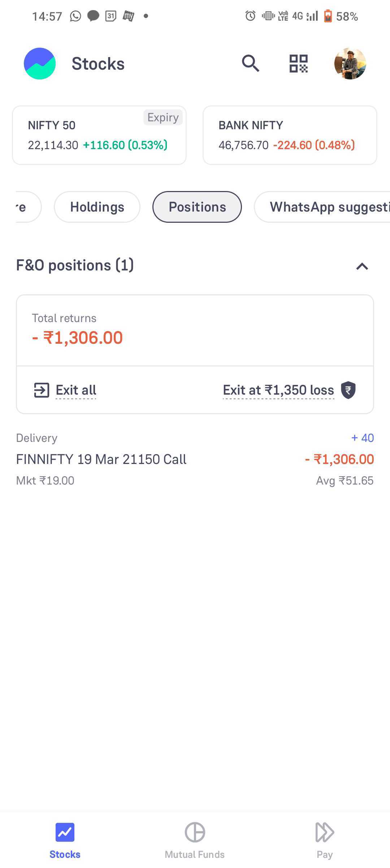Open the BANK NIFTY index card
The width and height of the screenshot is (390, 868).
pos(290,135)
